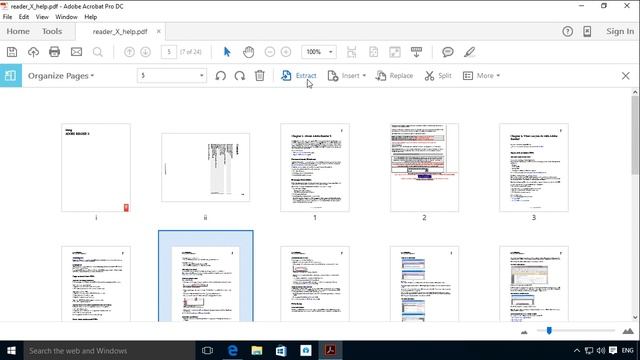
Task: Open the Windows Start menu
Action: [x=11, y=350]
